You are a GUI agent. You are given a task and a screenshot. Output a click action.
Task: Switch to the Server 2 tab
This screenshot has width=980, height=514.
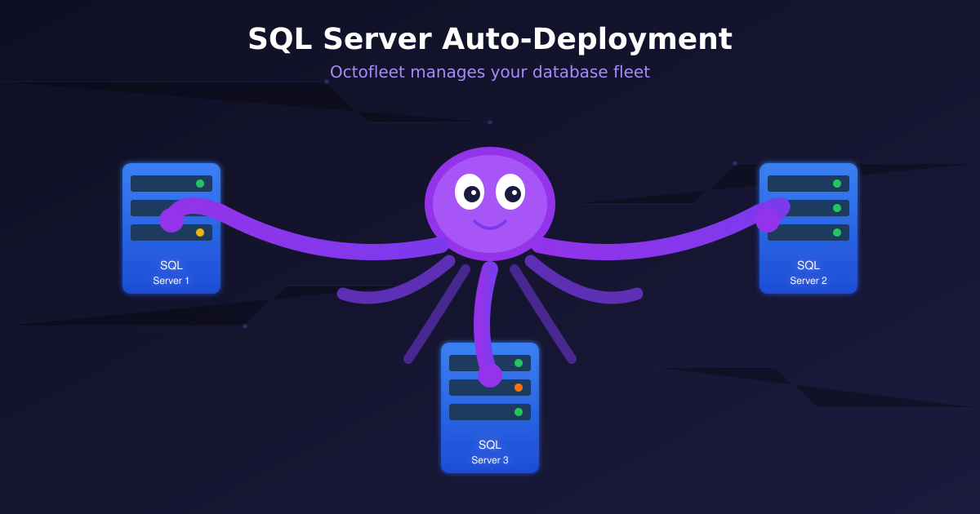coord(808,272)
